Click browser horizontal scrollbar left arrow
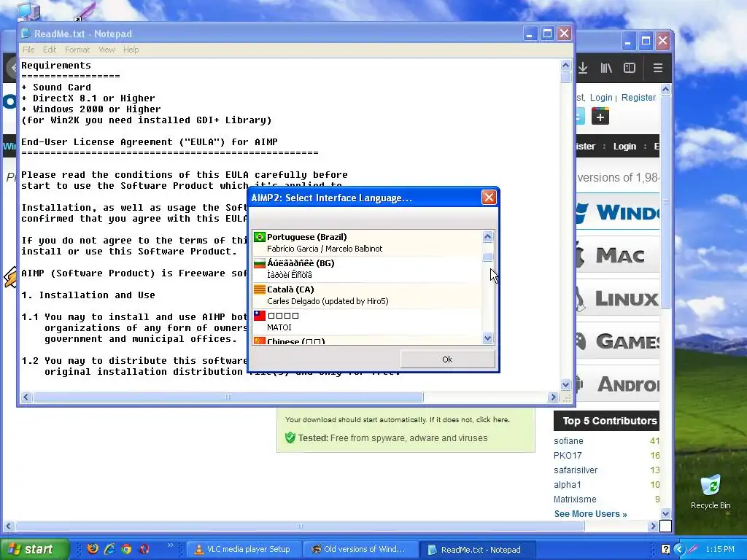The height and width of the screenshot is (560, 747). [x=8, y=526]
